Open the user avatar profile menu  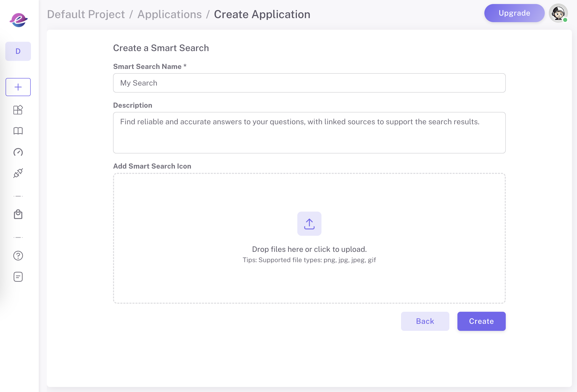(558, 13)
